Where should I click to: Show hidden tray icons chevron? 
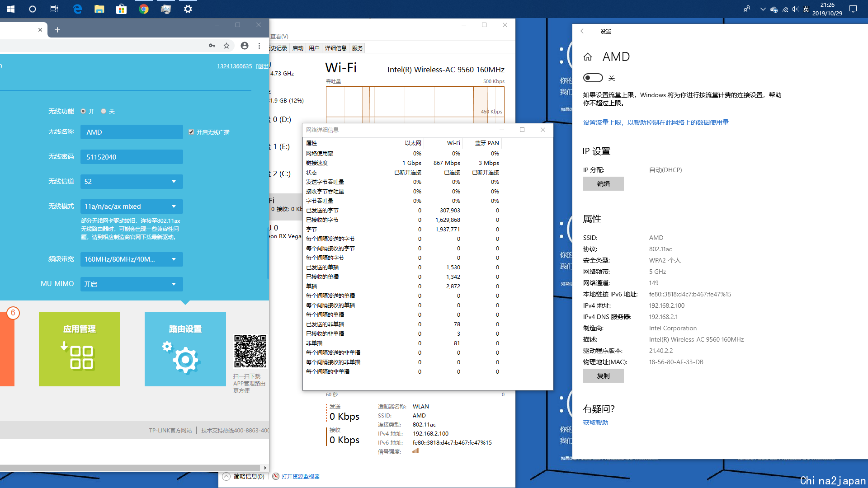click(763, 9)
